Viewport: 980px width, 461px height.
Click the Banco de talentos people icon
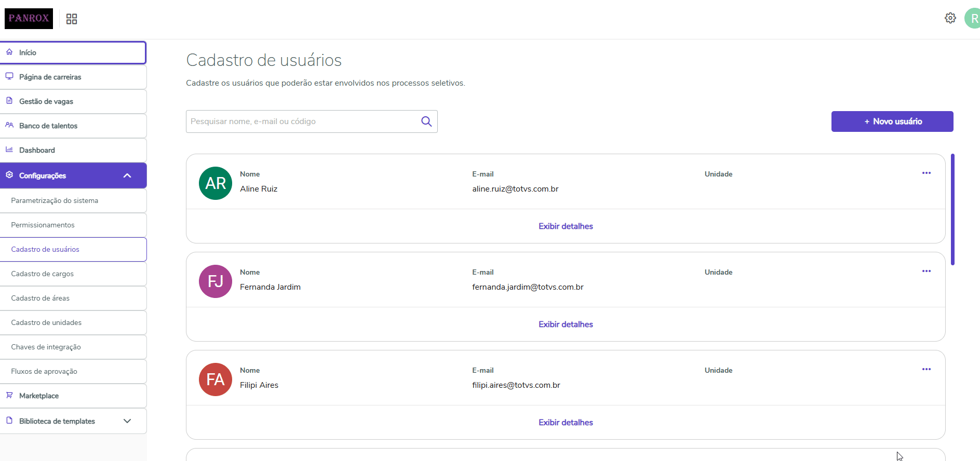(9, 125)
